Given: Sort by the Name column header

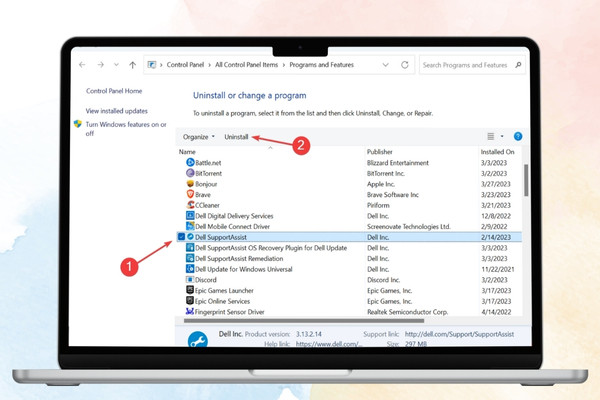Looking at the screenshot, I should coord(187,152).
